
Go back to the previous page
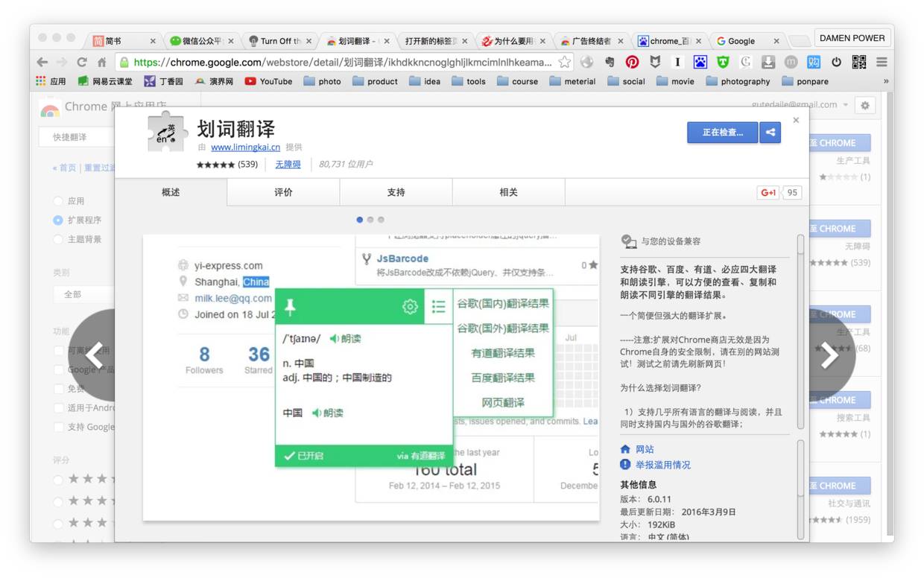[x=42, y=62]
